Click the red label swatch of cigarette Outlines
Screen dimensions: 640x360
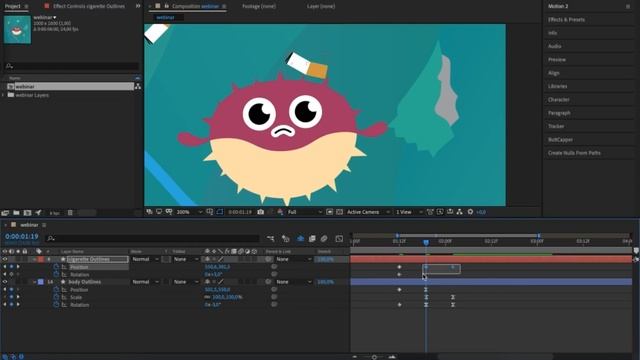click(x=40, y=259)
